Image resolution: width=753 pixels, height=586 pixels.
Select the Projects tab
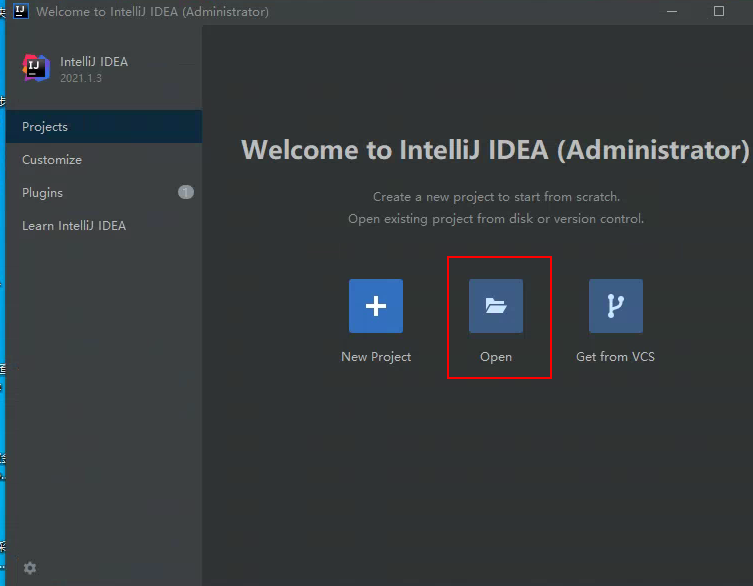tap(45, 127)
